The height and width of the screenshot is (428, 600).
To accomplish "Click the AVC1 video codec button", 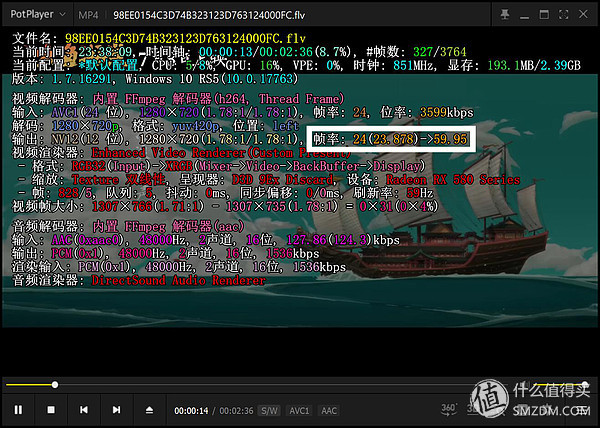I will click(299, 411).
